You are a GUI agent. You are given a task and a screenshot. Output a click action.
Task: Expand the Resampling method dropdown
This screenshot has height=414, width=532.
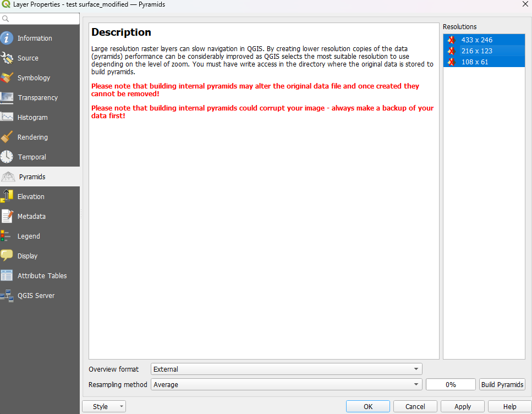(287, 384)
